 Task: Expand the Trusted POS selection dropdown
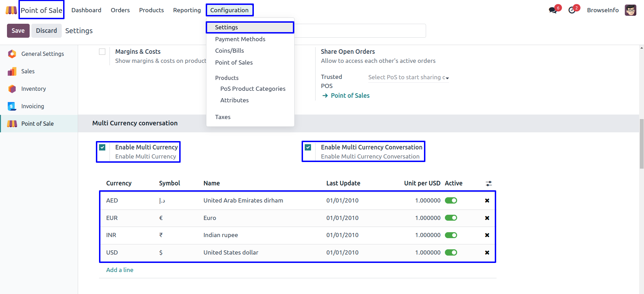coord(408,78)
